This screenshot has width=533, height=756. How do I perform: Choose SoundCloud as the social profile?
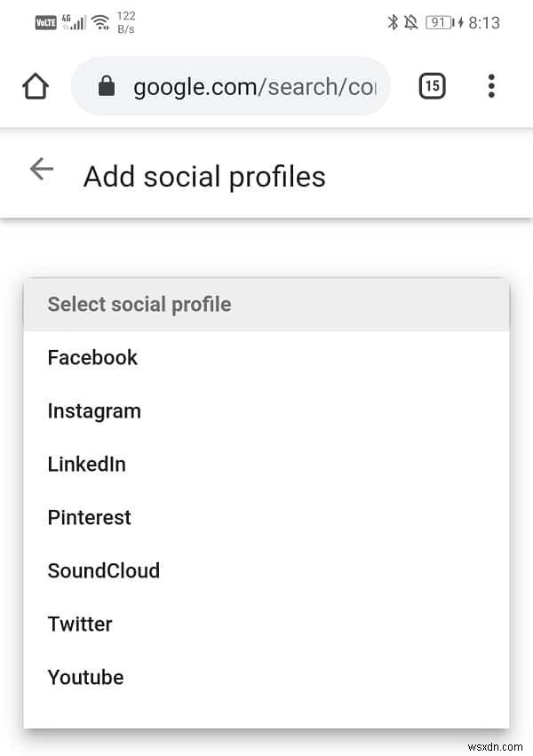coord(103,570)
